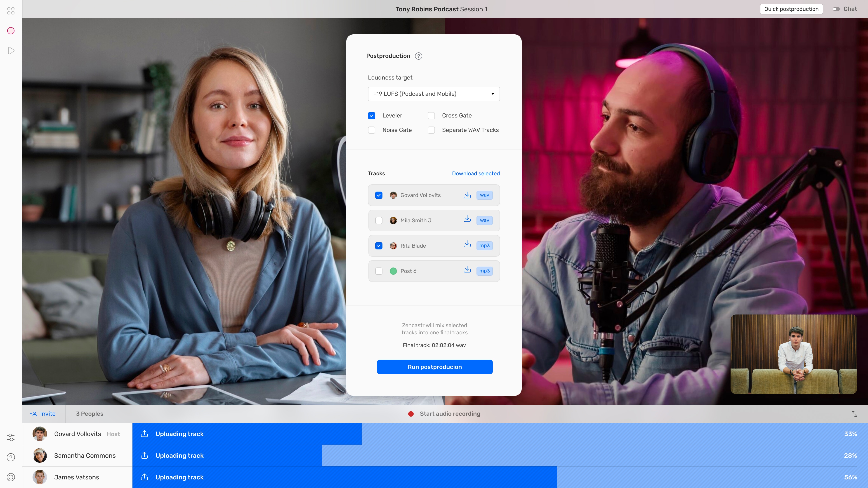Image resolution: width=868 pixels, height=488 pixels.
Task: Uncheck the Leveler option
Action: point(372,115)
